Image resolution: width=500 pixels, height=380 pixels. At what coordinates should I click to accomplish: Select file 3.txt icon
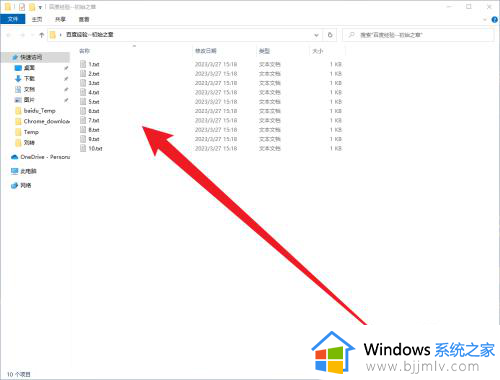click(x=83, y=83)
